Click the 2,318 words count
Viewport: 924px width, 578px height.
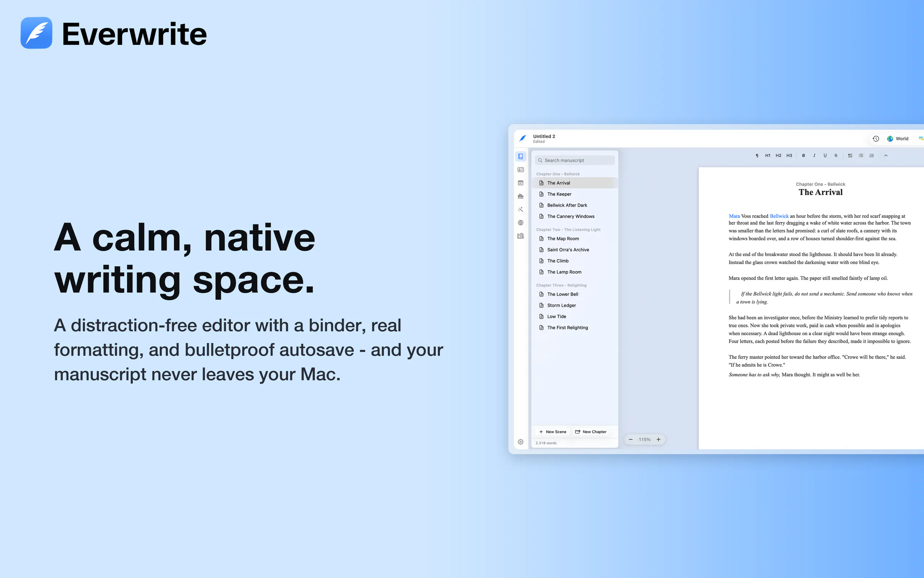click(x=546, y=443)
